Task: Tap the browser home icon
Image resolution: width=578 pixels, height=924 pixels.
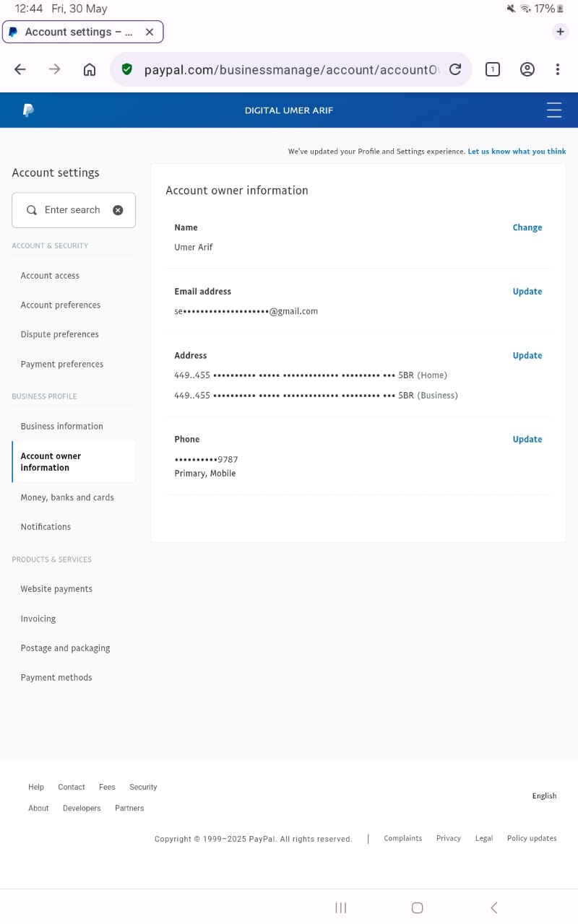Action: click(x=90, y=69)
